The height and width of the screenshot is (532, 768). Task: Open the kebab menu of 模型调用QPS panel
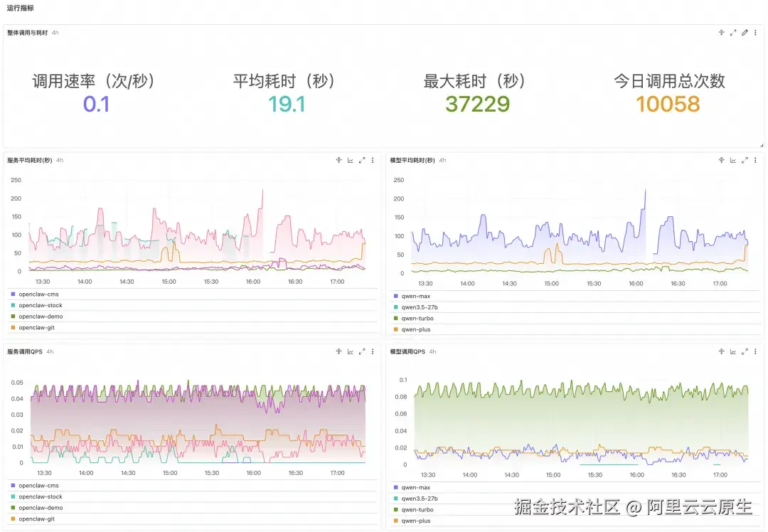(754, 351)
